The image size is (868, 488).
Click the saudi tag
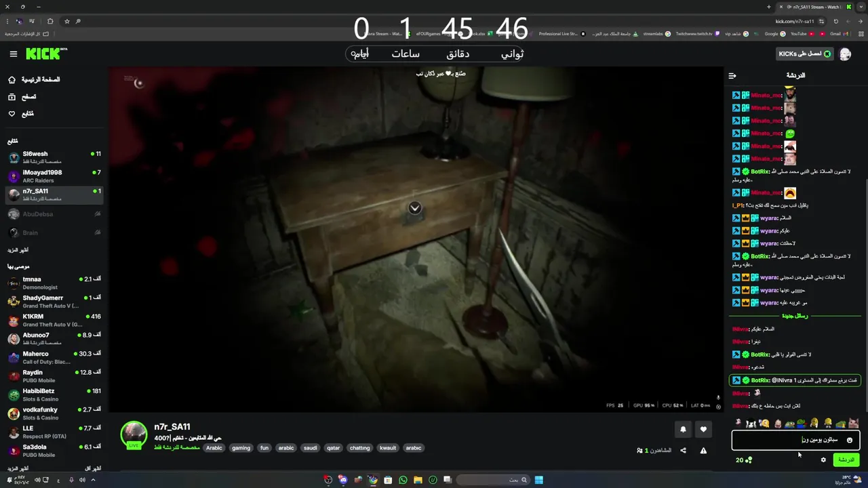(x=310, y=448)
